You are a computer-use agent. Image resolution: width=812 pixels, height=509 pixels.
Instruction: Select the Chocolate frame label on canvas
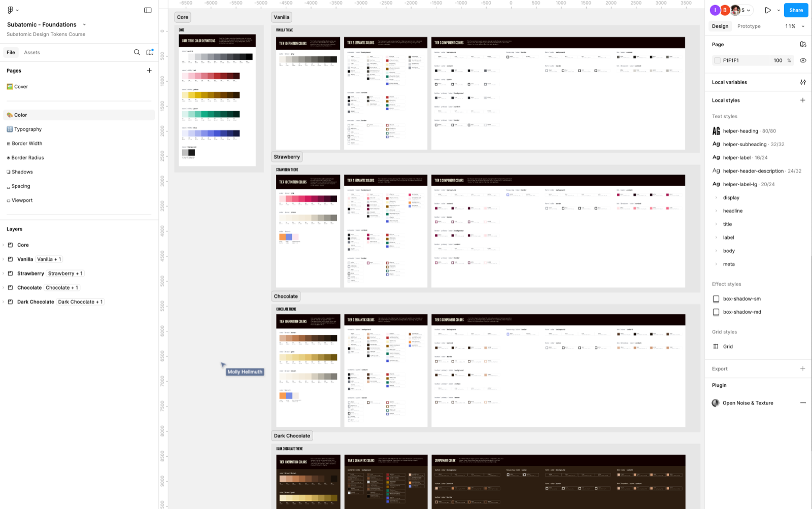(286, 296)
